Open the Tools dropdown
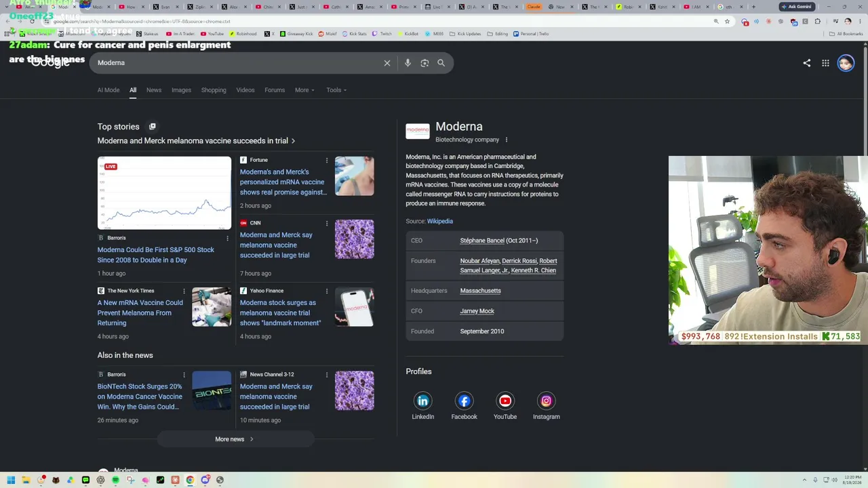This screenshot has width=868, height=488. 336,90
